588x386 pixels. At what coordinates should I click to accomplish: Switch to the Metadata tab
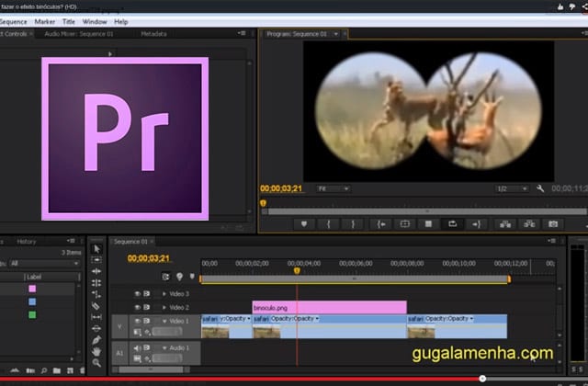[153, 34]
